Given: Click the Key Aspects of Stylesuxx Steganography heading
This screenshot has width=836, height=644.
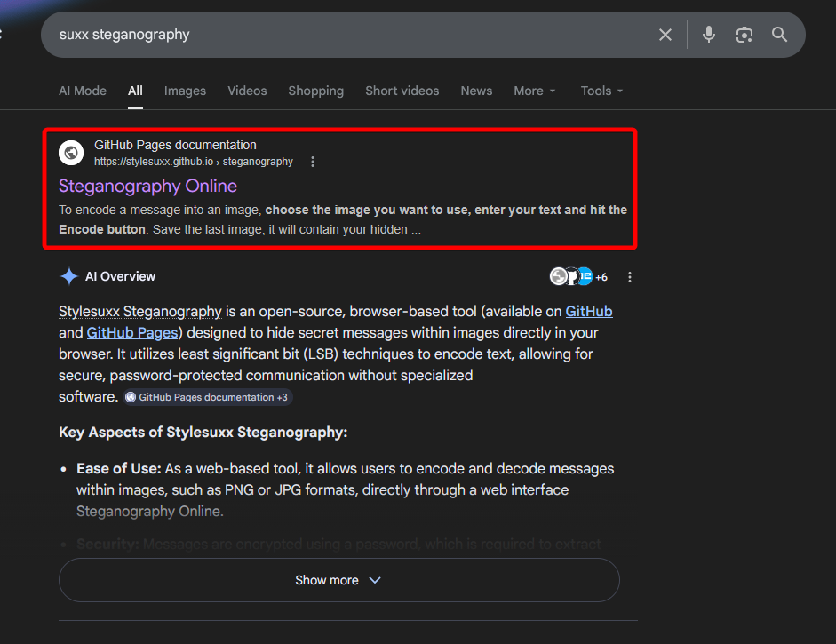Looking at the screenshot, I should point(203,433).
